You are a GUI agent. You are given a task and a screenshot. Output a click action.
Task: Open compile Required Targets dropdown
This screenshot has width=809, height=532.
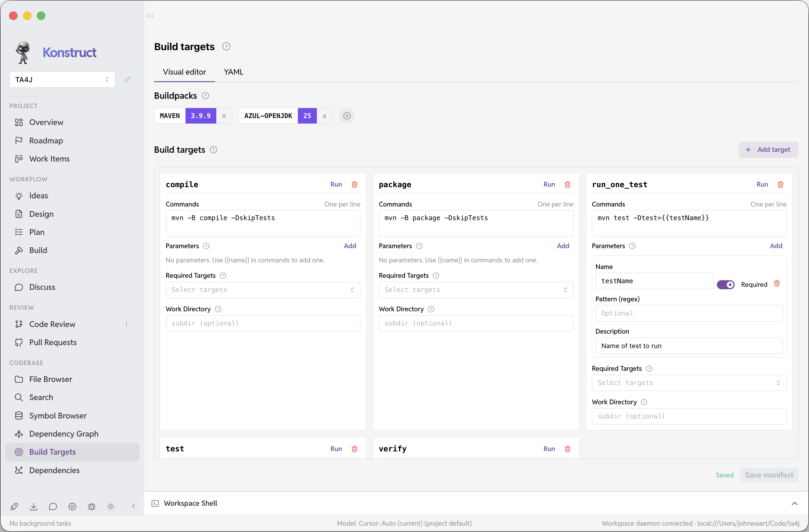click(263, 290)
